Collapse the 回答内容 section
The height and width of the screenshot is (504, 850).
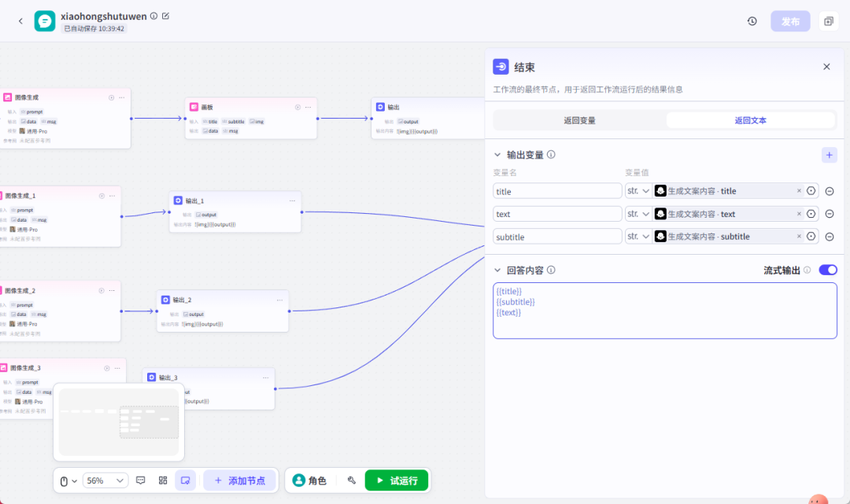[x=497, y=270]
